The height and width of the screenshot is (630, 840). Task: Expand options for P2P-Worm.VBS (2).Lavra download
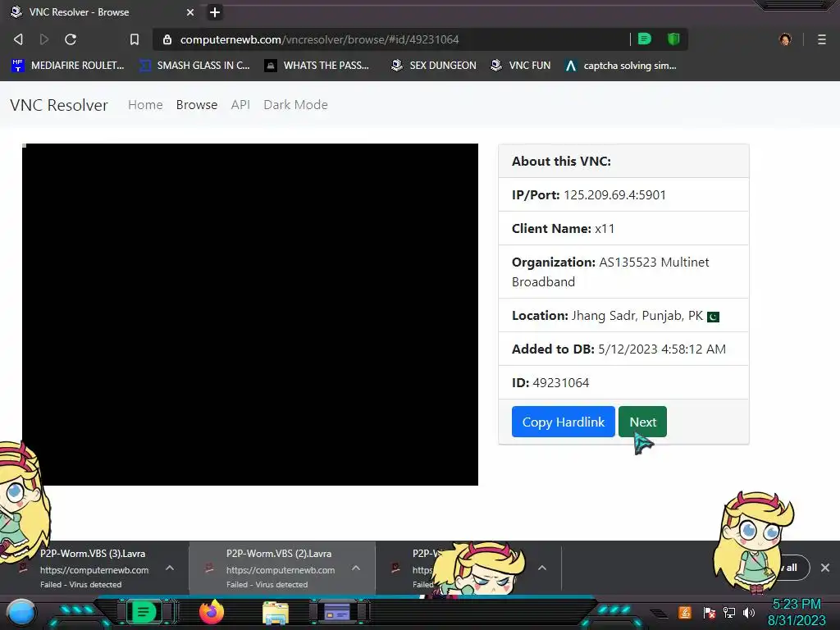[356, 568]
